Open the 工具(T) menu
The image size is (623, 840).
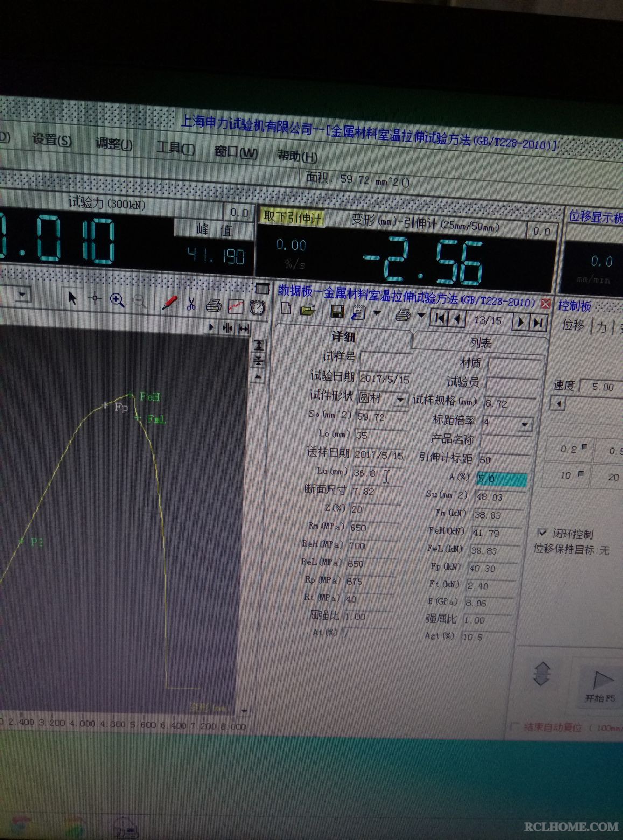(x=176, y=148)
